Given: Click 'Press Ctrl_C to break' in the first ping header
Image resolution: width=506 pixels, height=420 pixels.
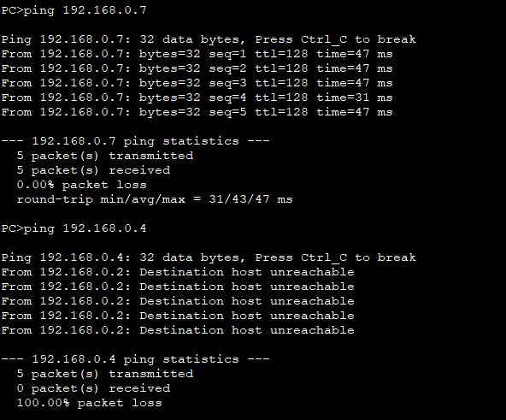Looking at the screenshot, I should point(336,39).
